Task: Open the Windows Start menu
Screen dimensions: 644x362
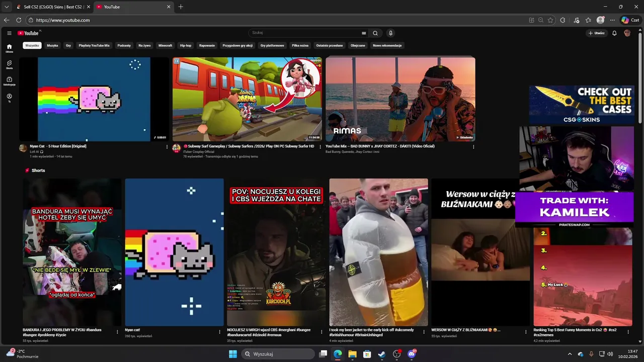Action: pyautogui.click(x=233, y=354)
